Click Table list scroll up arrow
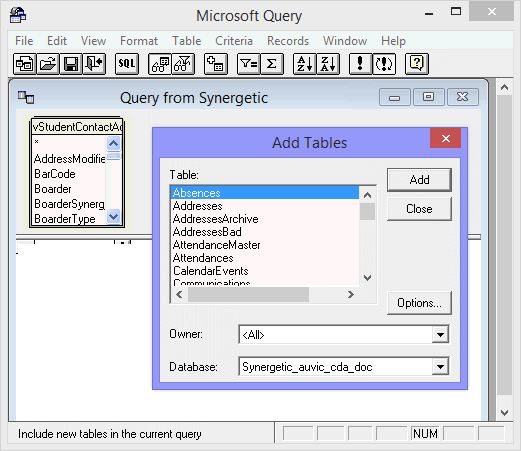This screenshot has height=451, width=521. click(x=367, y=195)
